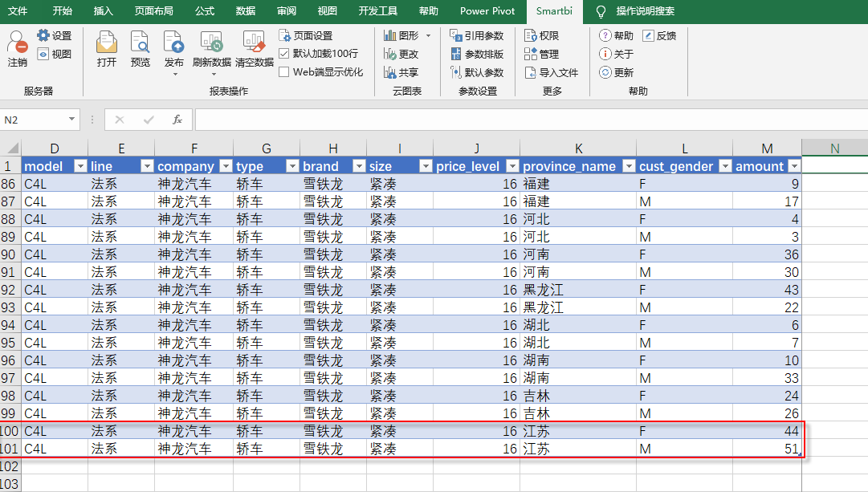Viewport: 868px width, 492px height.
Task: Click the amount 44 cell
Action: coord(767,431)
